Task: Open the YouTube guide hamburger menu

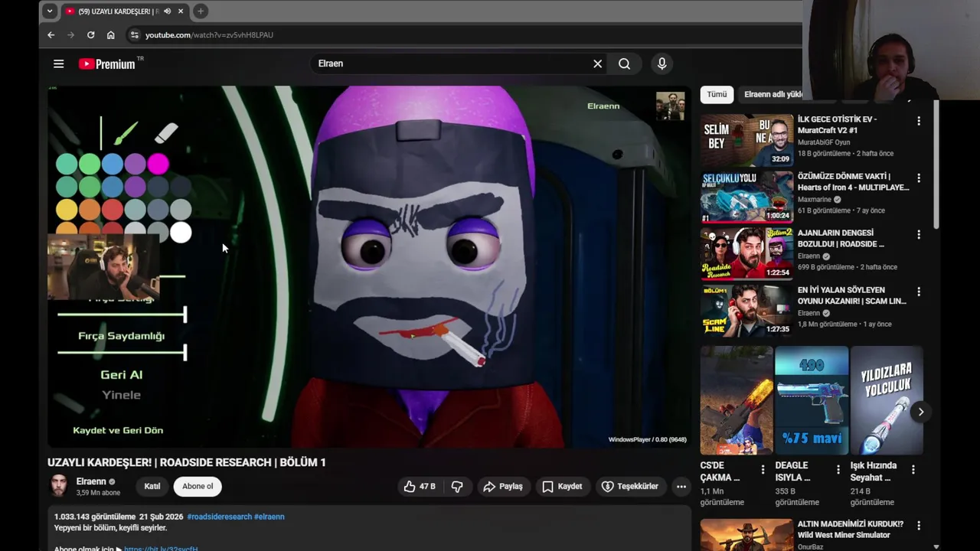Action: coord(58,64)
